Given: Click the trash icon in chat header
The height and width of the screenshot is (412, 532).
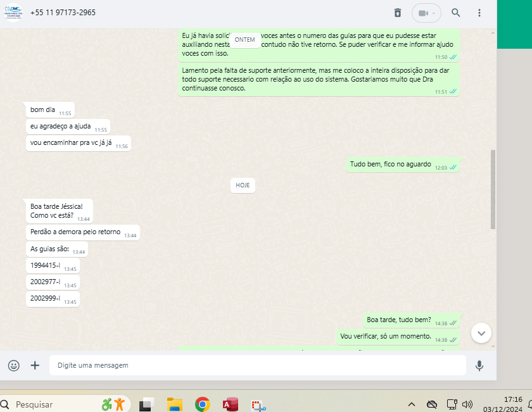Looking at the screenshot, I should coord(398,13).
